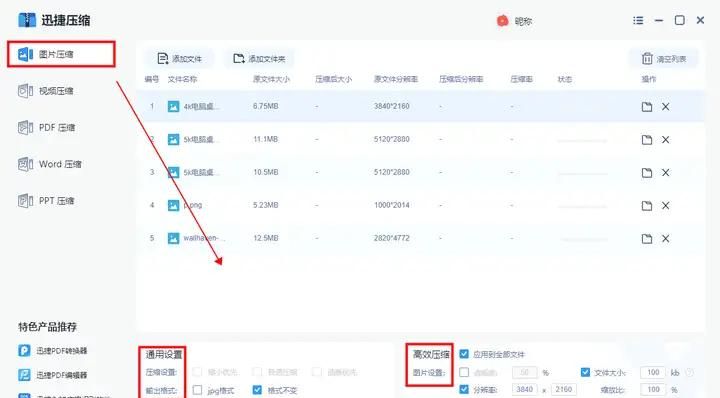The height and width of the screenshot is (398, 720).
Task: Click image icon of the 4k电脑桌 file
Action: [173, 107]
